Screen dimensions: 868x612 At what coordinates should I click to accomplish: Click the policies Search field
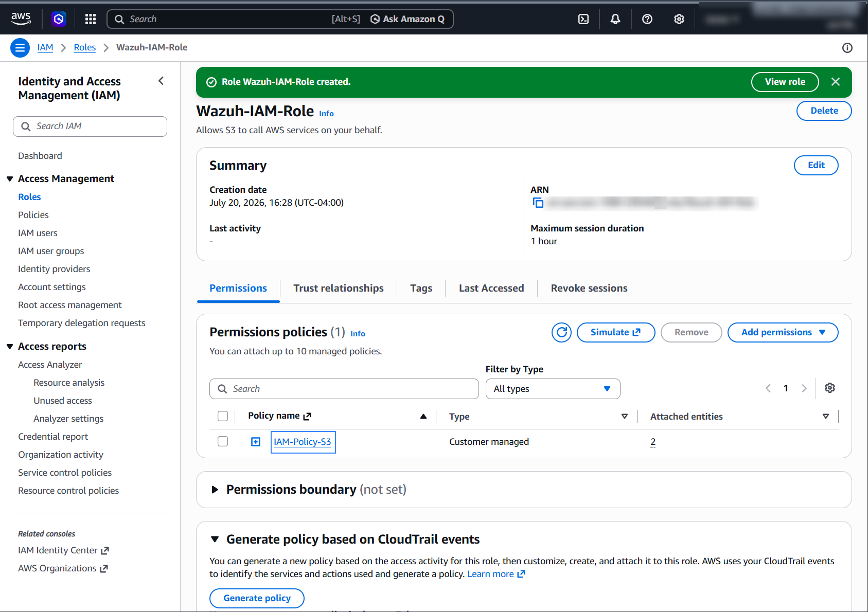(x=344, y=389)
